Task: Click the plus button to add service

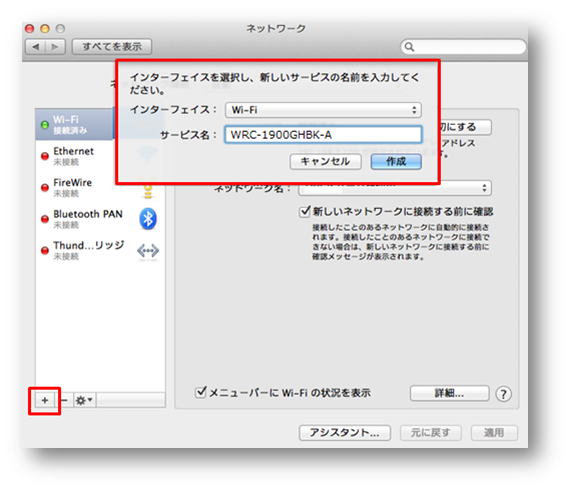Action: pos(45,400)
